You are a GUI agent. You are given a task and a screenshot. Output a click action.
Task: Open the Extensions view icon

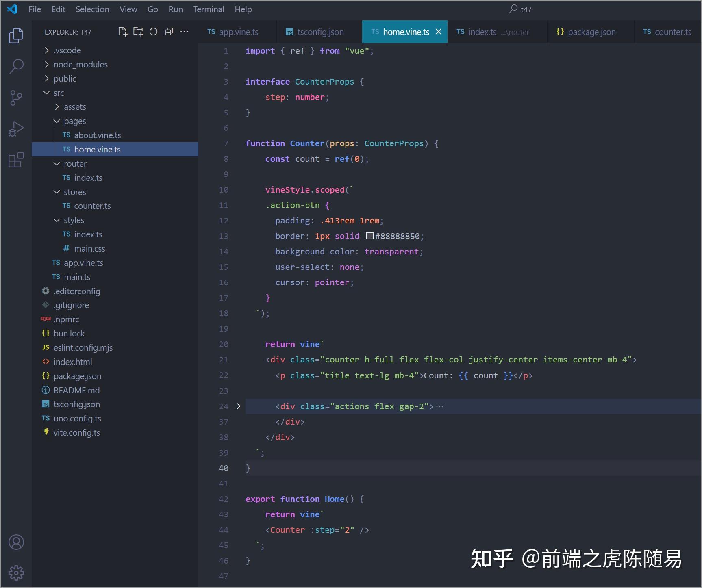[x=16, y=160]
